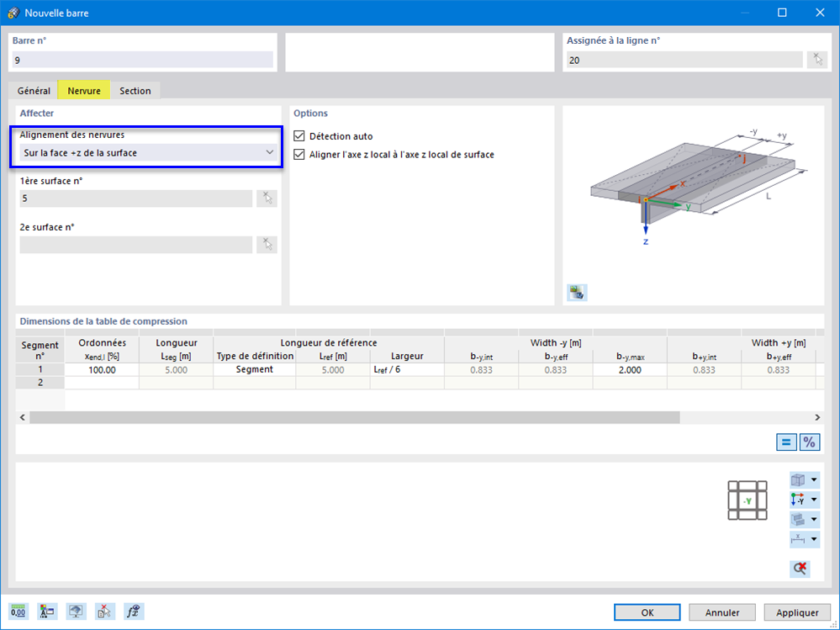Image resolution: width=840 pixels, height=630 pixels.
Task: Click scrollbar right arrow in table
Action: pyautogui.click(x=817, y=417)
